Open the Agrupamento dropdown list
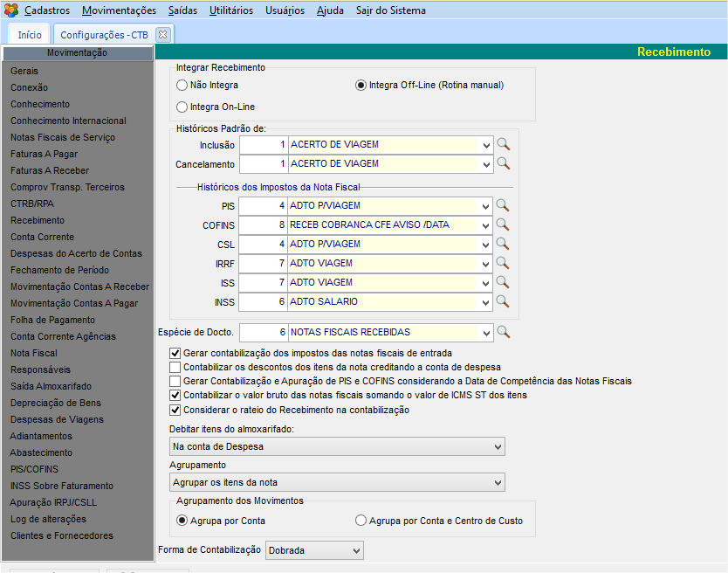Viewport: 728px width, 573px height. [x=337, y=482]
